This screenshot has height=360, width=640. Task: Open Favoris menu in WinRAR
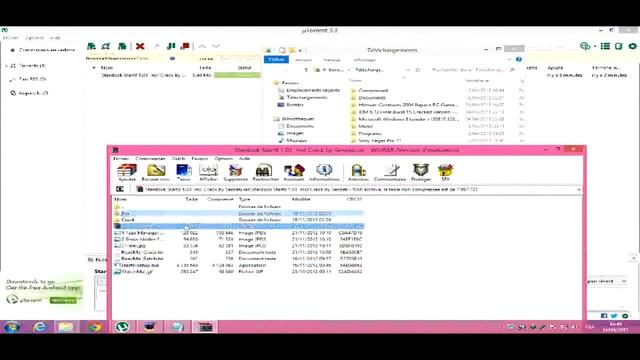click(200, 158)
